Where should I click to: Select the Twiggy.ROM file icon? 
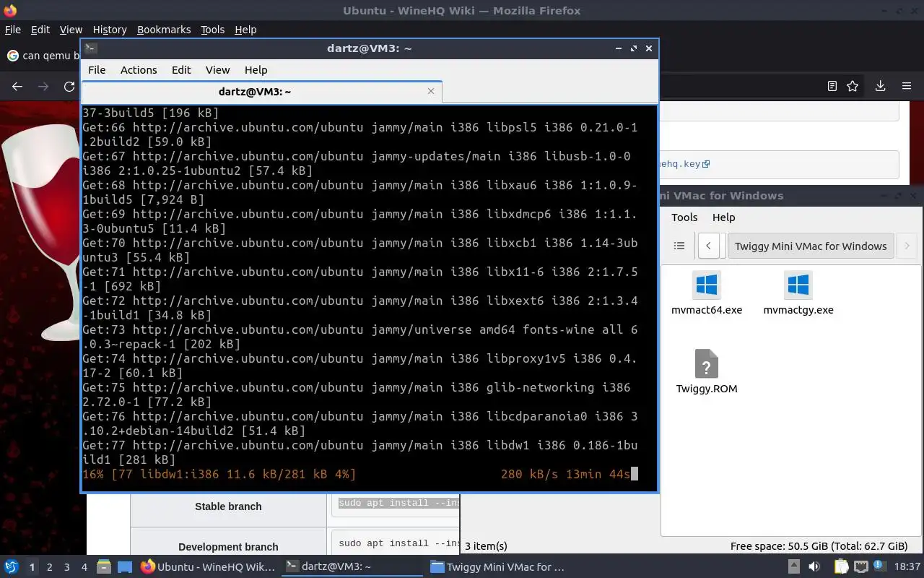[707, 363]
